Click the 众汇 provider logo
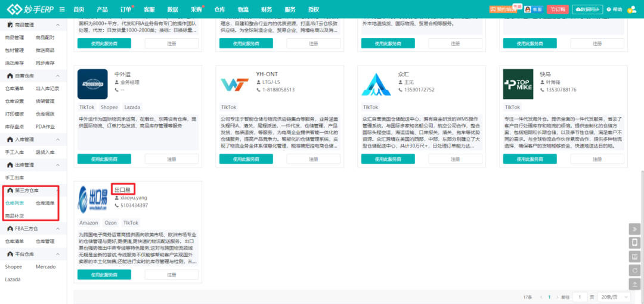 pos(376,84)
